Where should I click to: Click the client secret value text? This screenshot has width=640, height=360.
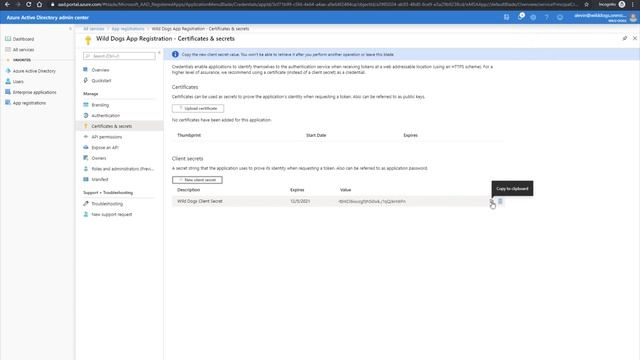coord(372,202)
